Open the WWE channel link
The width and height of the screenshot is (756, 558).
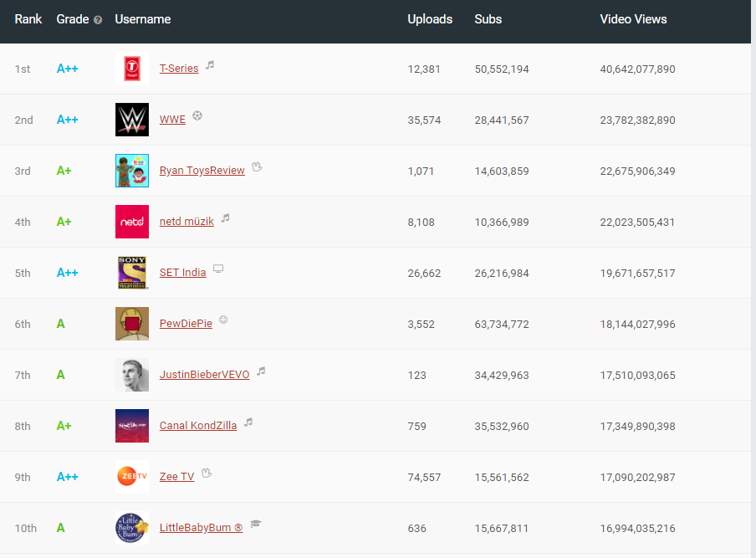(172, 120)
